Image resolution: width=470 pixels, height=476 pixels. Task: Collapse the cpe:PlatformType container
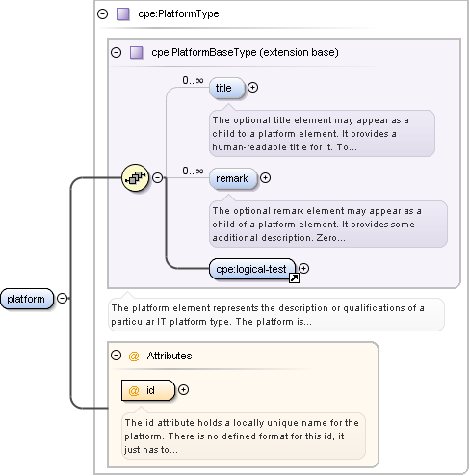(x=103, y=14)
